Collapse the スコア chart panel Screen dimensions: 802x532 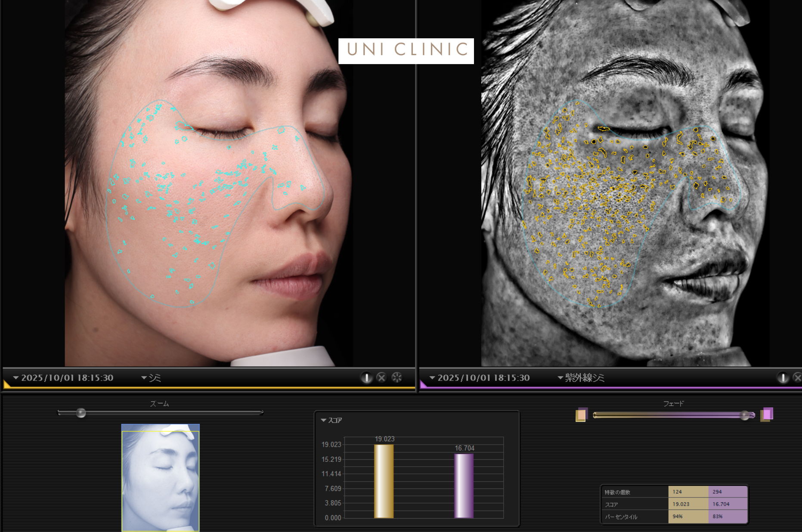[x=323, y=420]
